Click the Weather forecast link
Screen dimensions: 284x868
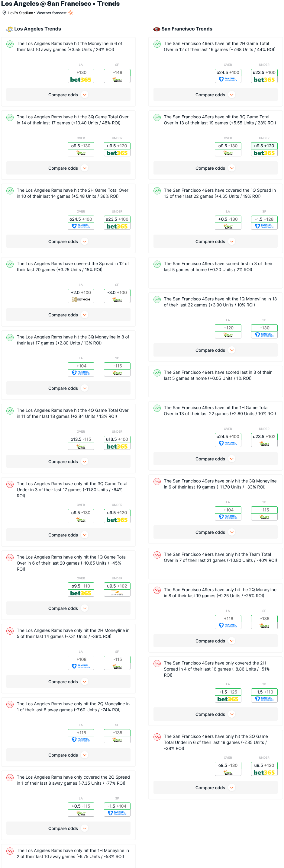point(52,13)
